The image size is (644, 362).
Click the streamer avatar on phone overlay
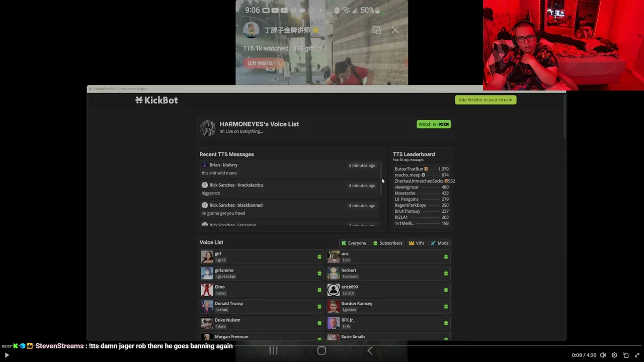click(251, 30)
